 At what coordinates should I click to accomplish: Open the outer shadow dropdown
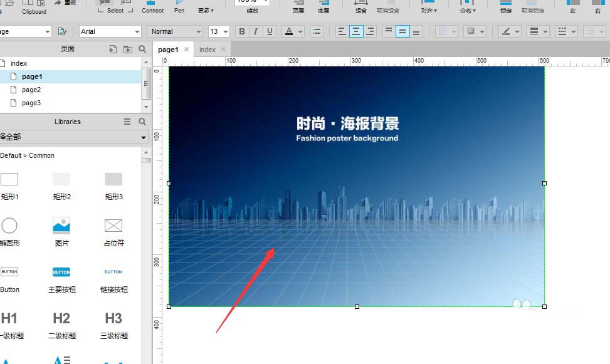(x=475, y=31)
